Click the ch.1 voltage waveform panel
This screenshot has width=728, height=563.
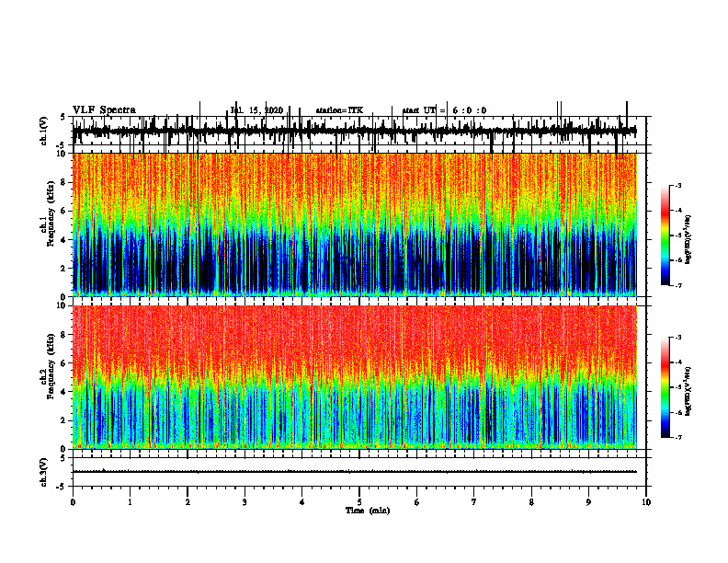(x=359, y=131)
